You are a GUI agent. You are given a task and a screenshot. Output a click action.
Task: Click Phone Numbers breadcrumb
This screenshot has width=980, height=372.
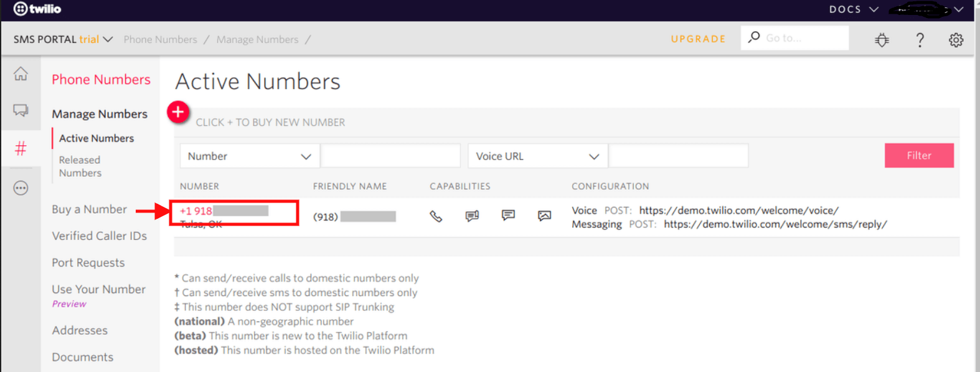[160, 39]
